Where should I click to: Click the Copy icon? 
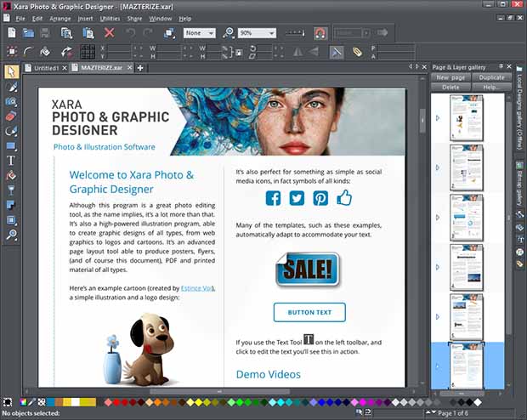[67, 33]
